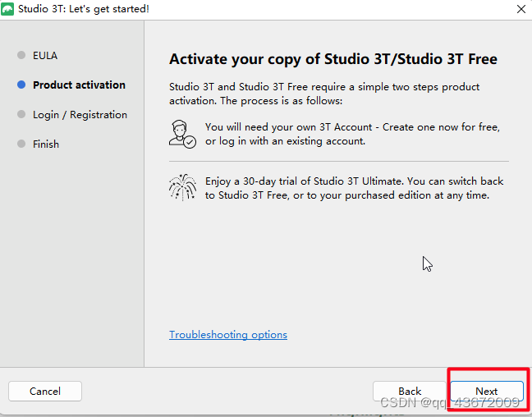Go Back to the previous step
The height and width of the screenshot is (417, 532).
410,392
